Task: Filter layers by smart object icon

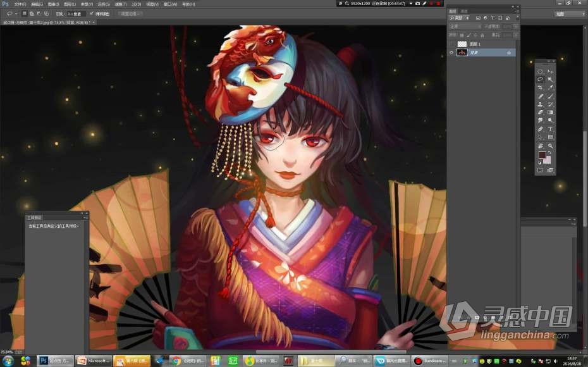Action: 508,18
